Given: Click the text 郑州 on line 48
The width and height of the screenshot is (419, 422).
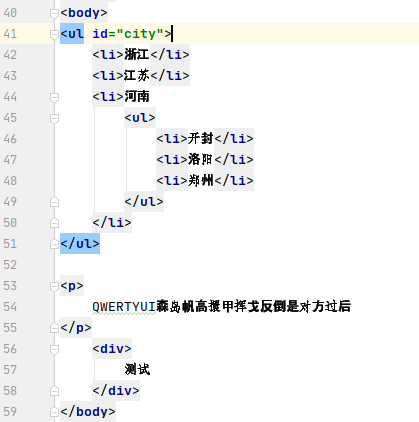Looking at the screenshot, I should (x=201, y=181).
